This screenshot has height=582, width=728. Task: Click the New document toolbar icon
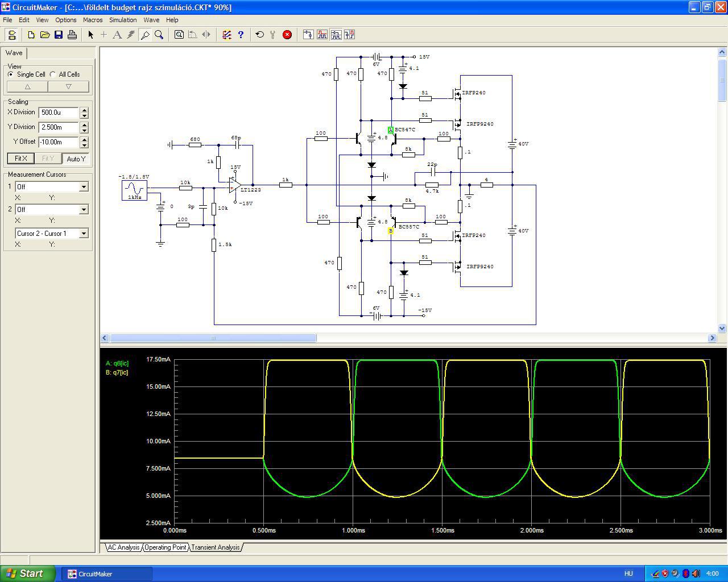click(x=31, y=35)
